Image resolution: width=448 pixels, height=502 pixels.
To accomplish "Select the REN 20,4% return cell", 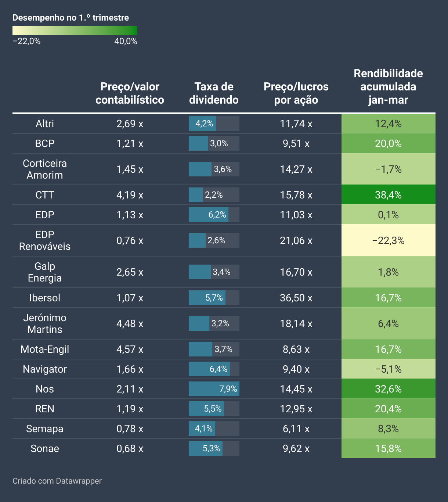I will (x=388, y=409).
